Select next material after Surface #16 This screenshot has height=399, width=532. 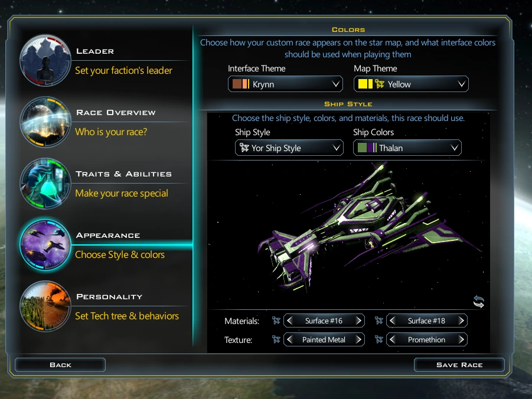358,320
